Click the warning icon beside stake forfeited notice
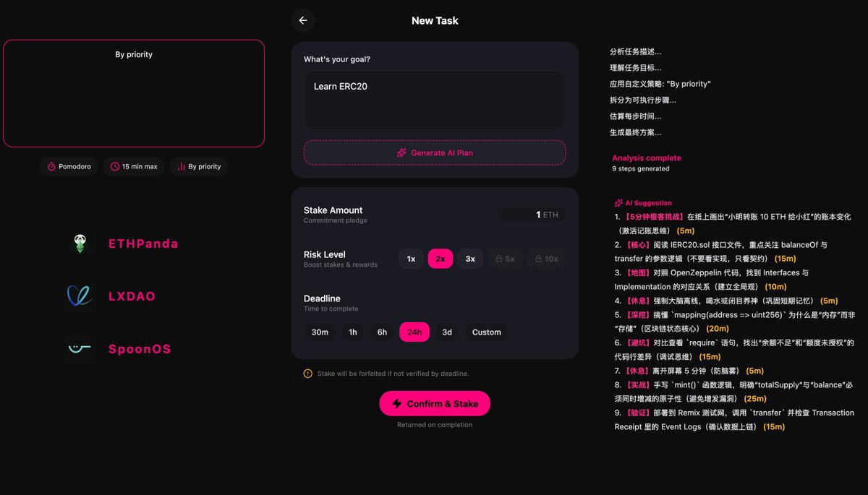 click(x=308, y=374)
